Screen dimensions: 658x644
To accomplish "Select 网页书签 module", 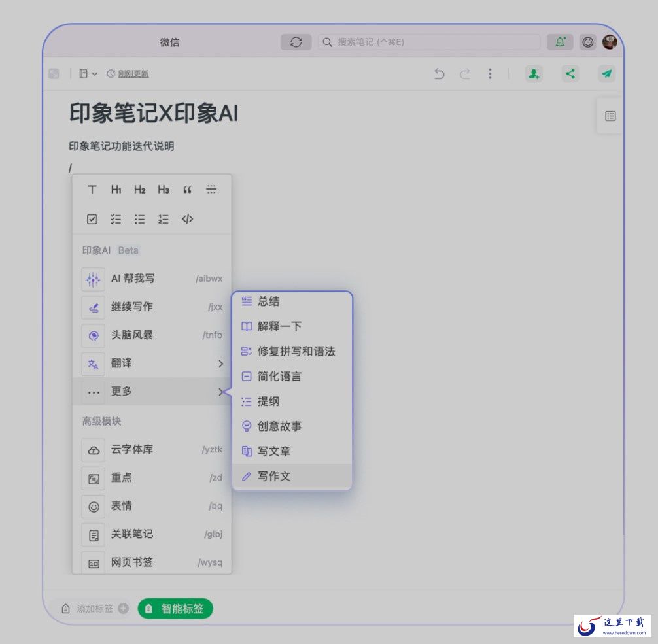I will point(152,562).
